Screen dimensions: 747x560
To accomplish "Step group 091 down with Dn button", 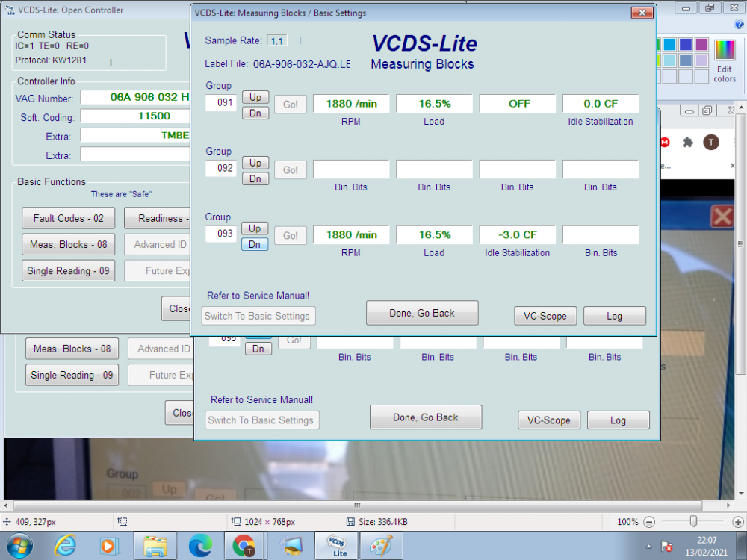I will [x=255, y=113].
